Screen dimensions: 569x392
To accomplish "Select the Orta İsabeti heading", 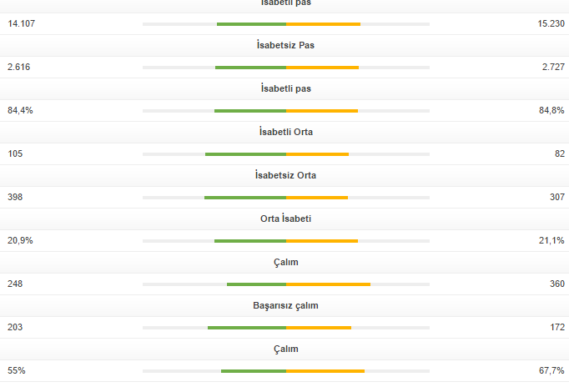I will 285,219.
